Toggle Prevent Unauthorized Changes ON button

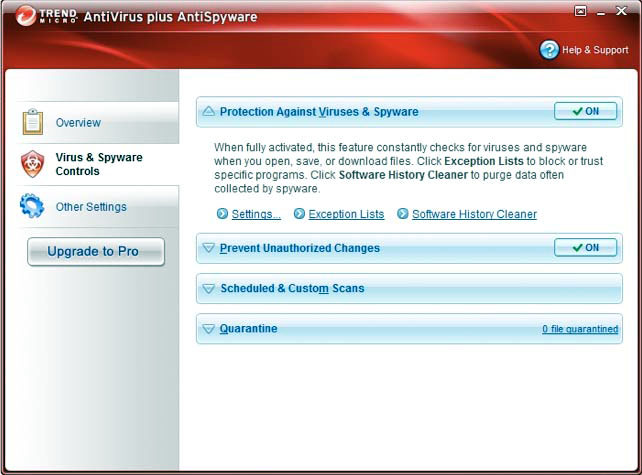coord(585,248)
